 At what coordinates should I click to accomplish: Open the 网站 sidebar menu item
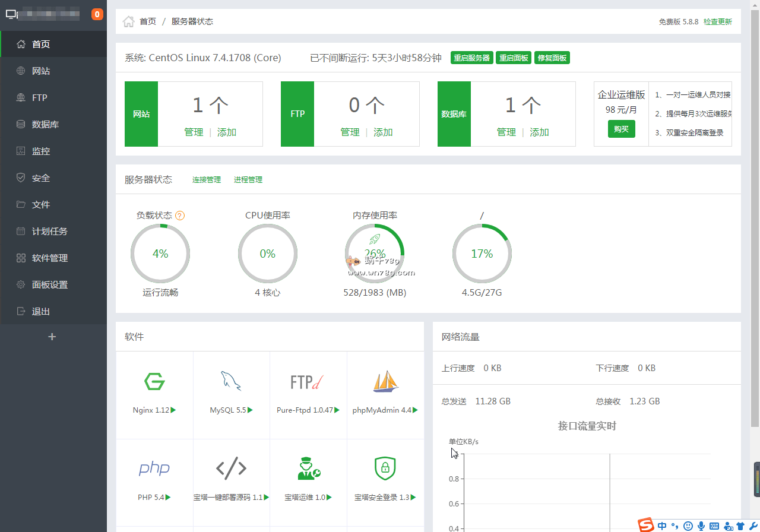[41, 71]
